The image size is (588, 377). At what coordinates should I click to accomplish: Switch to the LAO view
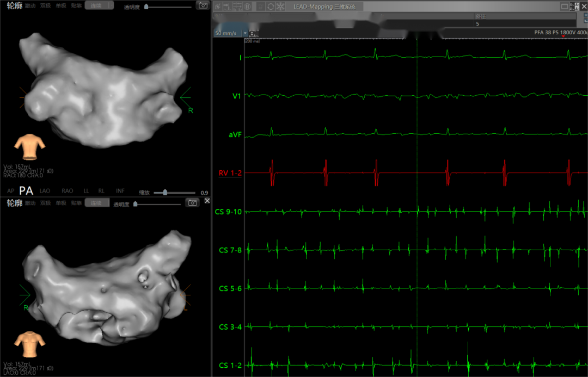click(45, 191)
